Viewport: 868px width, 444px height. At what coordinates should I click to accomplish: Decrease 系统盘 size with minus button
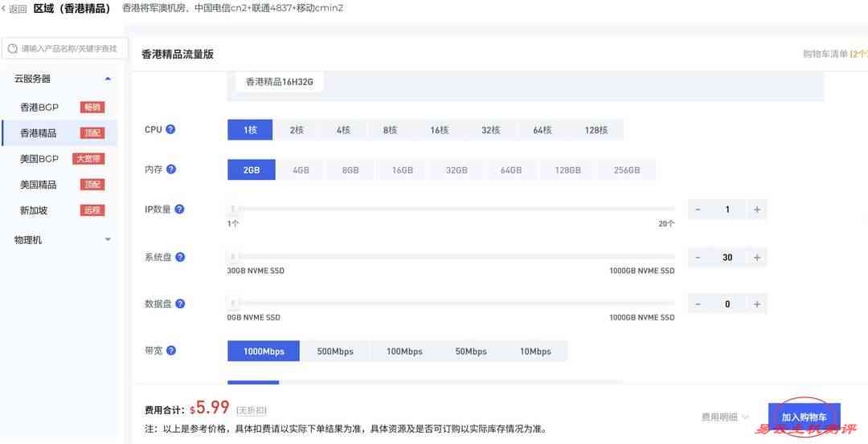tap(698, 257)
